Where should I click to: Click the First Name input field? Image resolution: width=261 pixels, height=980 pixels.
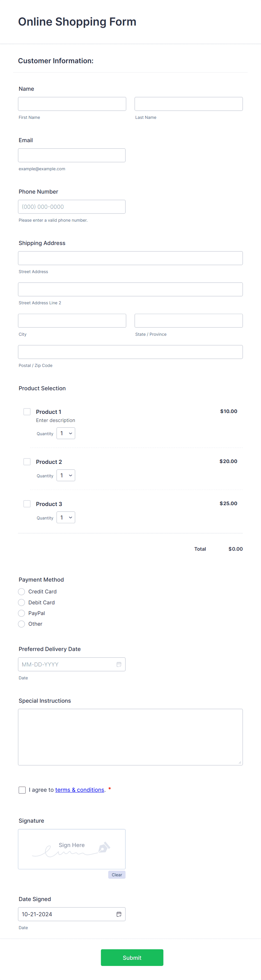pos(72,103)
